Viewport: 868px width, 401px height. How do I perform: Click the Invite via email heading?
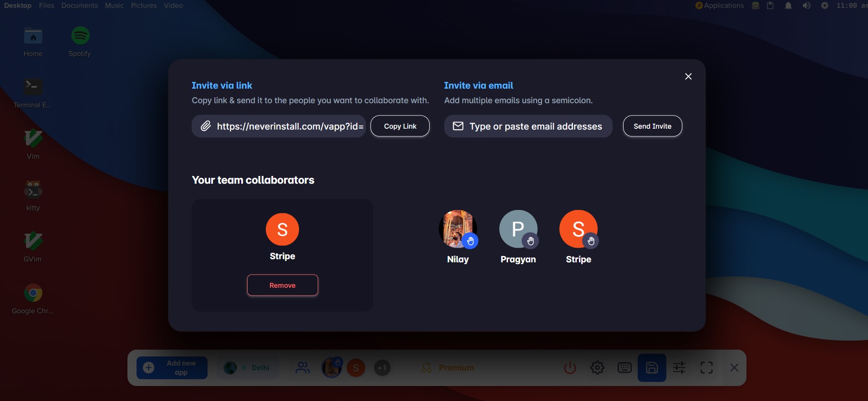coord(478,85)
